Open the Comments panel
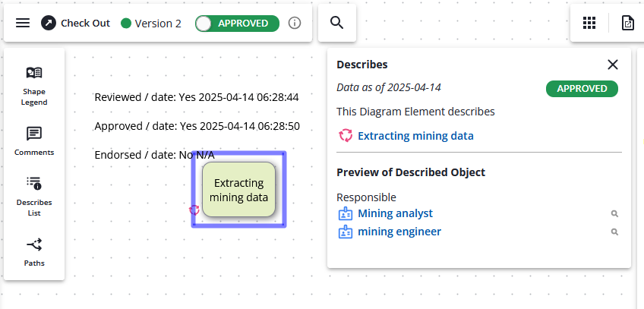644x309 pixels. tap(34, 140)
